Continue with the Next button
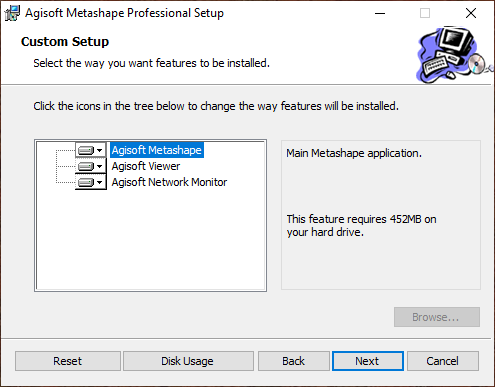This screenshot has height=387, width=495. [x=368, y=361]
